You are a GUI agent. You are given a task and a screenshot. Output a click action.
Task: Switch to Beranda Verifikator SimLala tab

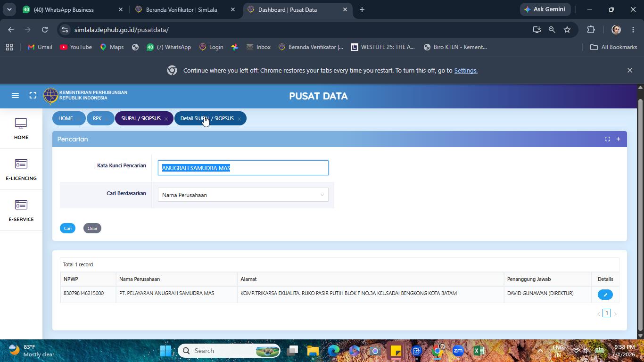coord(185,9)
